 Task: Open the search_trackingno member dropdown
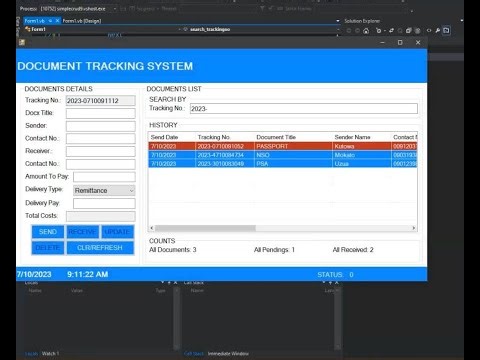261,29
